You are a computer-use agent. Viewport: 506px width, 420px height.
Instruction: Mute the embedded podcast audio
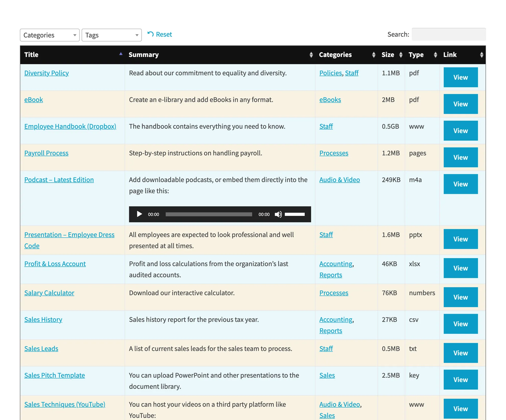tap(278, 214)
